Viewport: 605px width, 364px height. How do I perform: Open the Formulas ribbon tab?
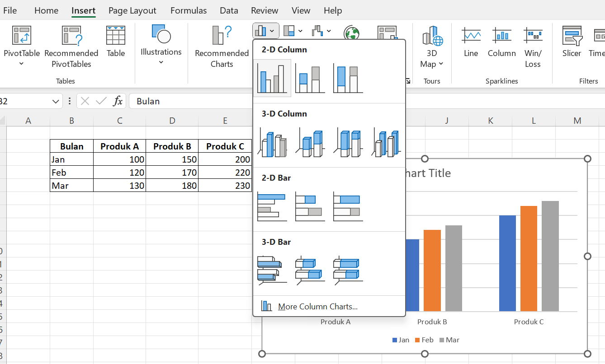[x=189, y=10]
